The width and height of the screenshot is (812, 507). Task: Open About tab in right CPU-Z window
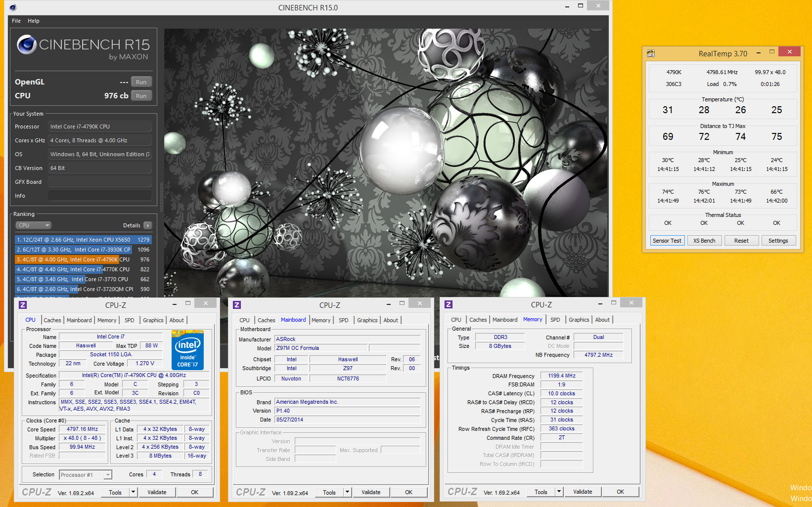click(602, 320)
